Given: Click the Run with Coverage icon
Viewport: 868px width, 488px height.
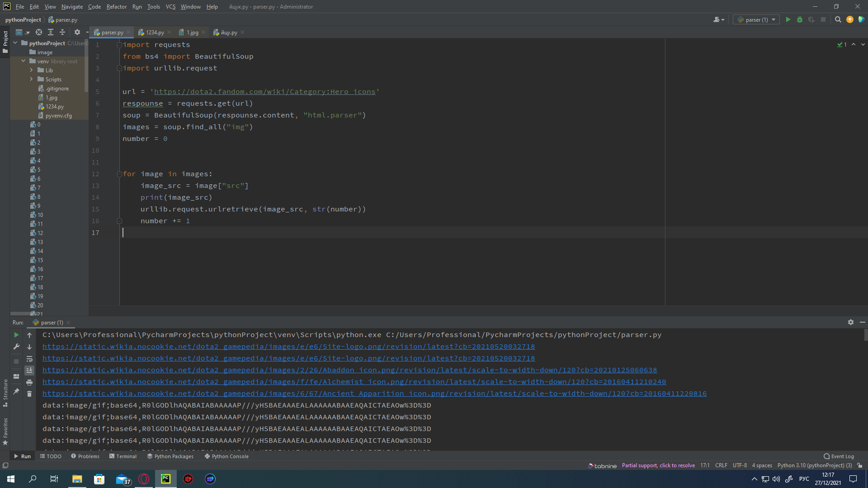Looking at the screenshot, I should [x=811, y=20].
